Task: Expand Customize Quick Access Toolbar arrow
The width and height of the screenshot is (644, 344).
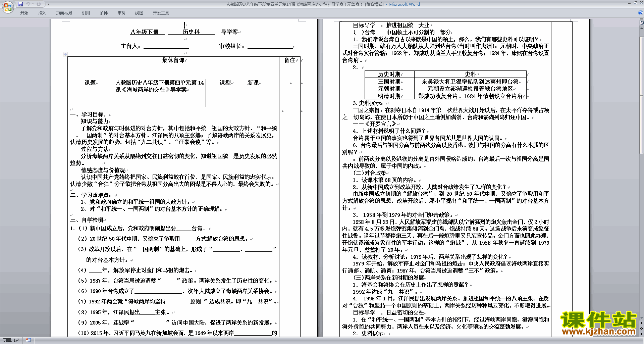Action: pos(49,4)
